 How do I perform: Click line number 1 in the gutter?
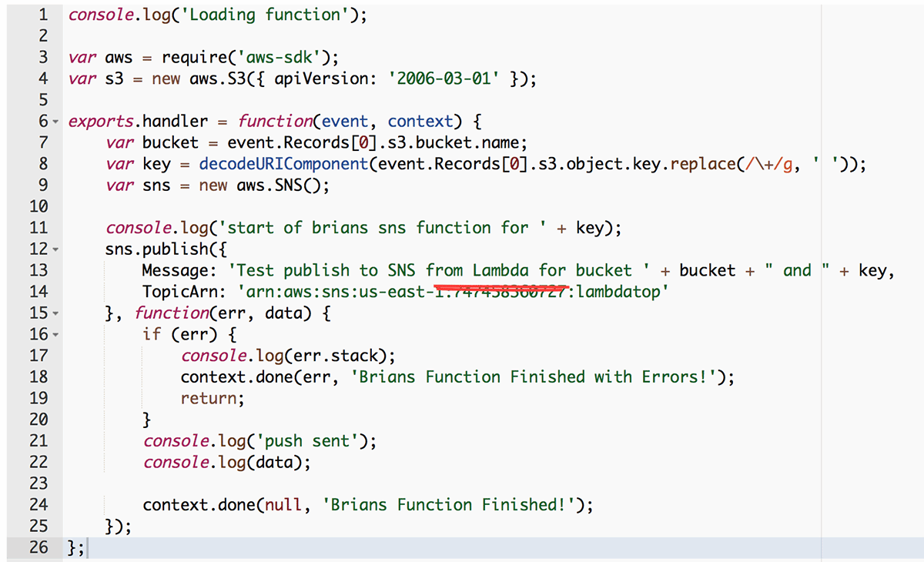coord(42,14)
